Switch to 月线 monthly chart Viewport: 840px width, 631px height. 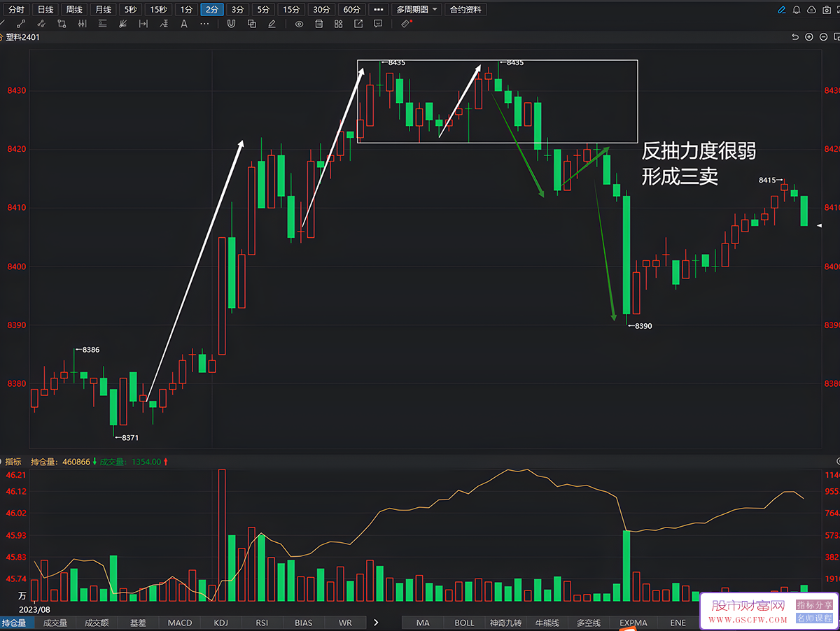point(103,10)
